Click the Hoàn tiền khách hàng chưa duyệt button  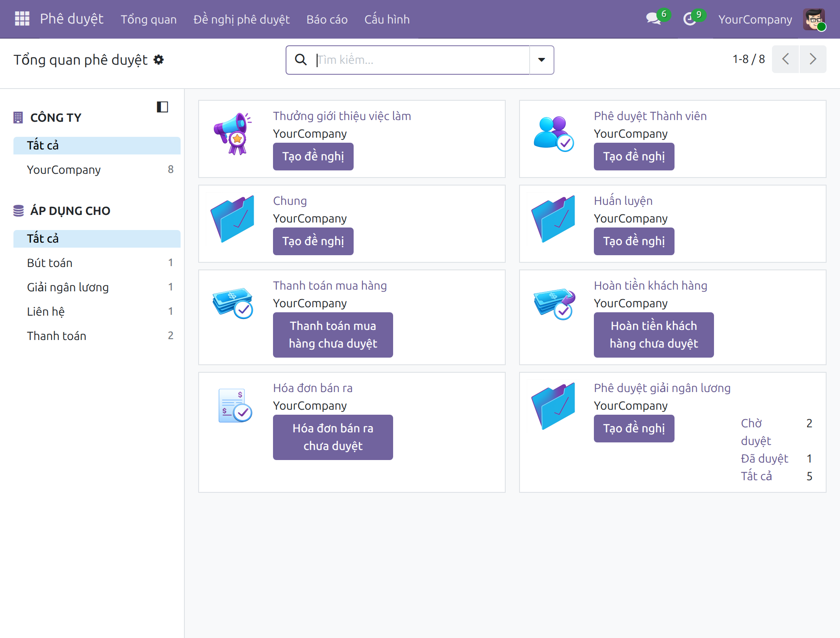pyautogui.click(x=654, y=335)
